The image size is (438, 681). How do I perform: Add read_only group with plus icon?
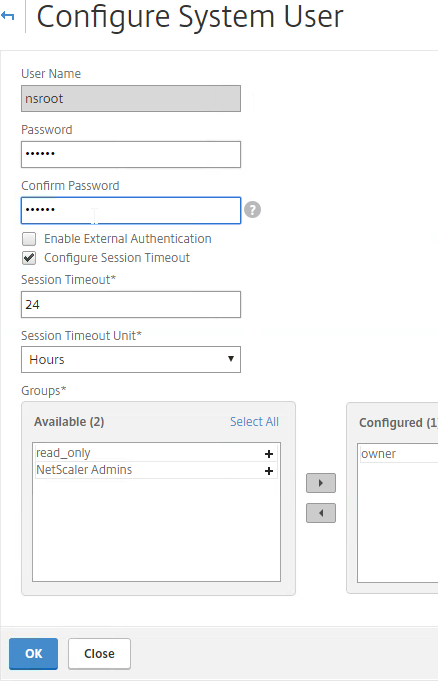[269, 454]
